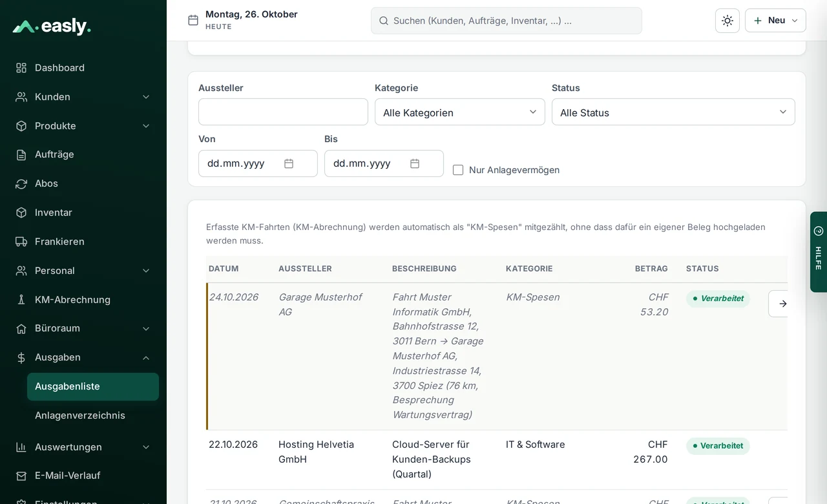This screenshot has width=827, height=504.
Task: Go to Dashboard in sidebar
Action: coord(83,68)
